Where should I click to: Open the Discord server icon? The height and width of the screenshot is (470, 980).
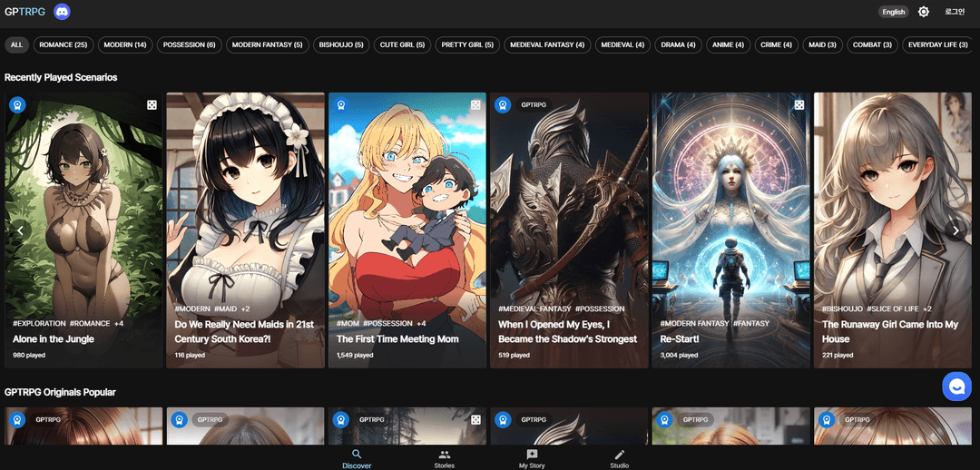pyautogui.click(x=62, y=11)
